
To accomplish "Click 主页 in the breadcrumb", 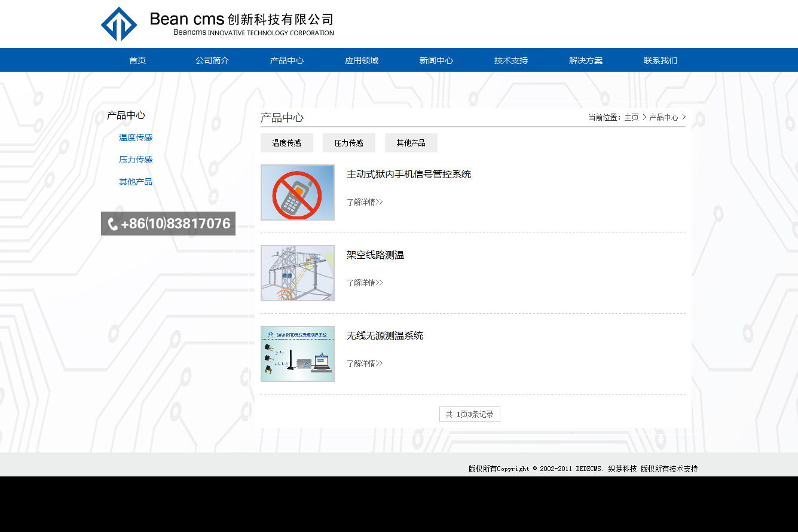I will point(631,118).
